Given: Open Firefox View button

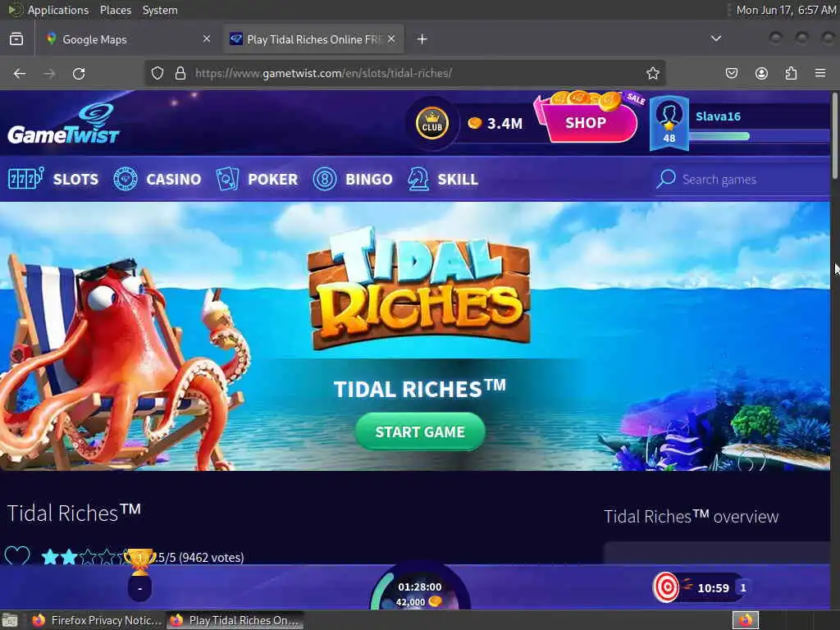Looking at the screenshot, I should (16, 39).
